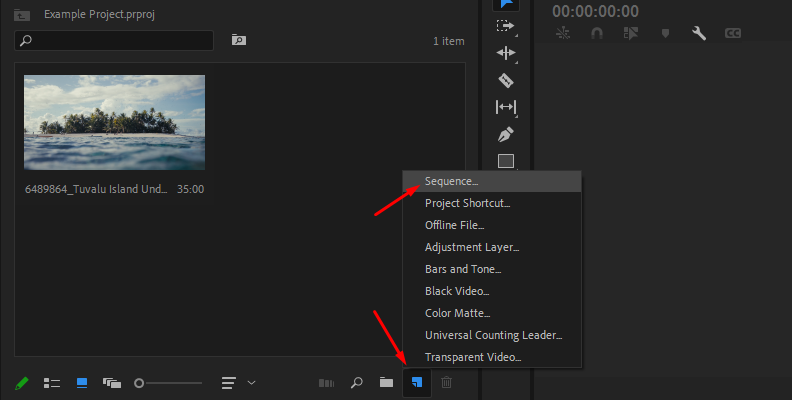
Task: Select the Razor tool
Action: (506, 80)
